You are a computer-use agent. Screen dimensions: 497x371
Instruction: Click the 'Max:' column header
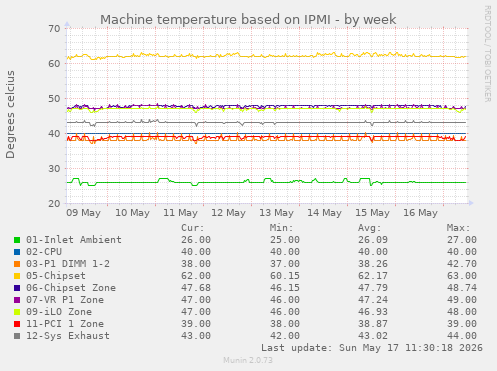[x=458, y=228]
